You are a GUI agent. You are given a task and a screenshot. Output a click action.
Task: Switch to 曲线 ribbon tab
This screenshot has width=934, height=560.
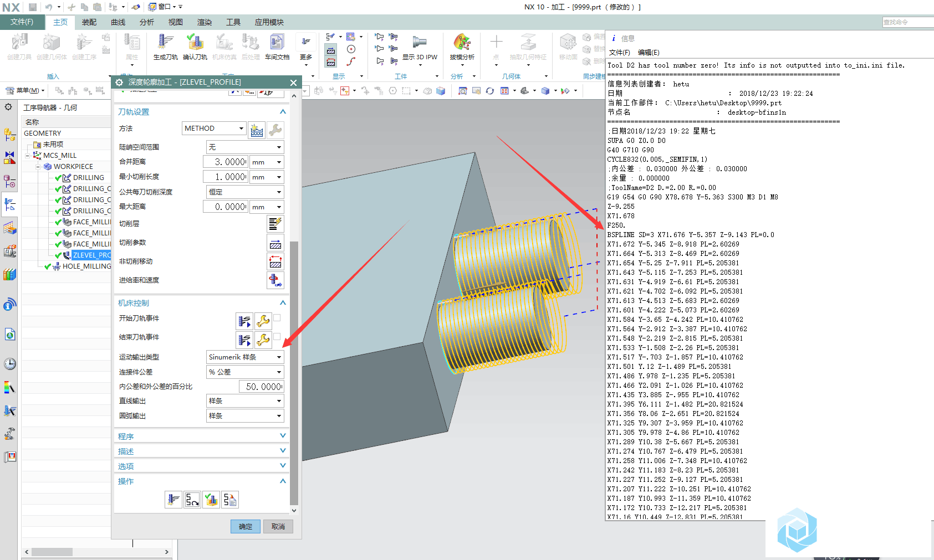point(118,22)
